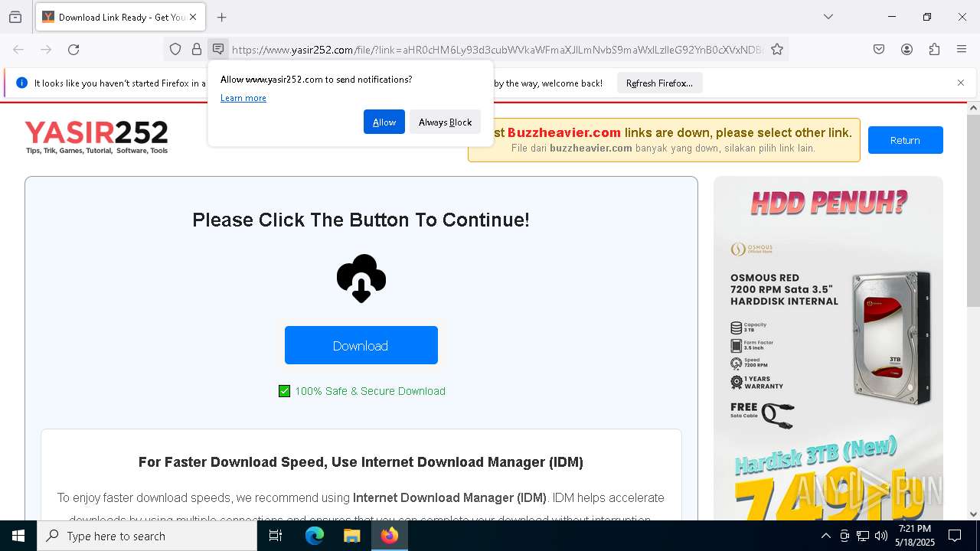The image size is (980, 551).
Task: Open the volume speaker tray icon
Action: coord(881,536)
